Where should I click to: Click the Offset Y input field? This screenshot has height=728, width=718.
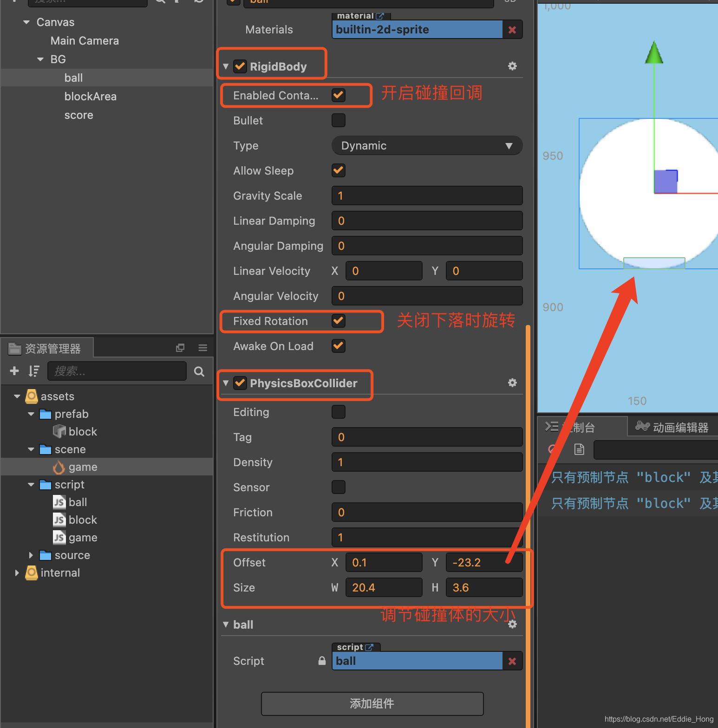pyautogui.click(x=484, y=562)
